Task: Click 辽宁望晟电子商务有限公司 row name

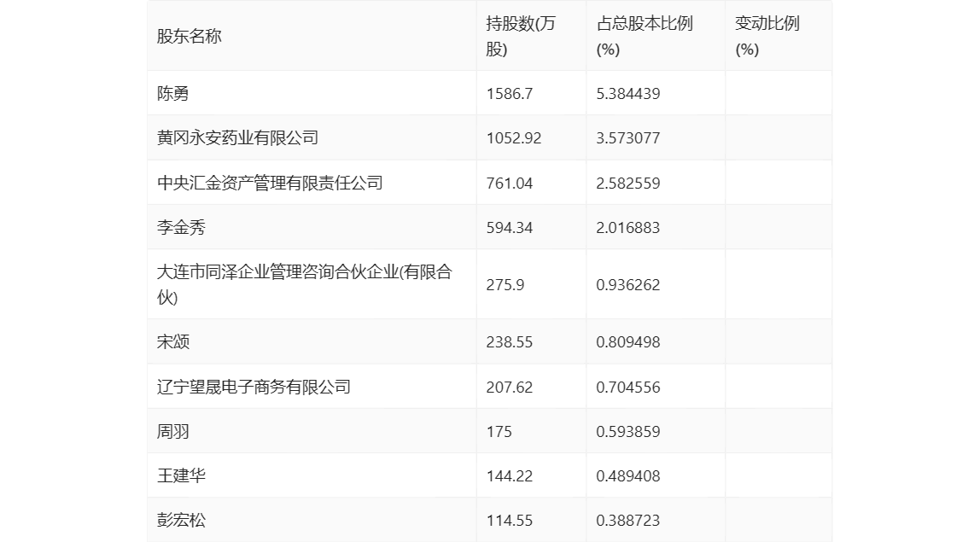Action: [254, 387]
